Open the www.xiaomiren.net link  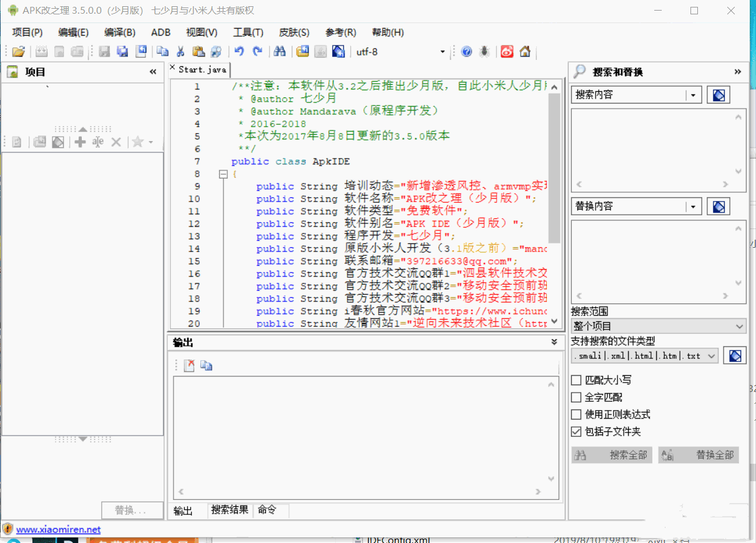58,529
